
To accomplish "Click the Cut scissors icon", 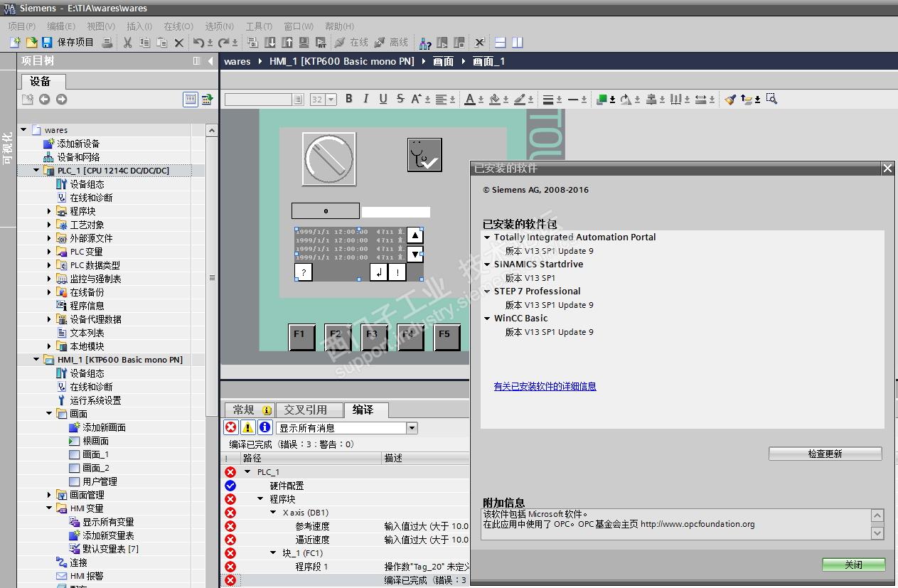I will point(127,43).
